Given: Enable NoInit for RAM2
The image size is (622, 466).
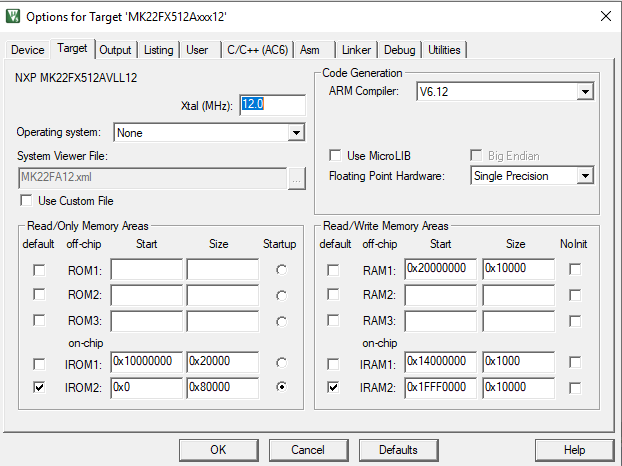Looking at the screenshot, I should coord(575,295).
